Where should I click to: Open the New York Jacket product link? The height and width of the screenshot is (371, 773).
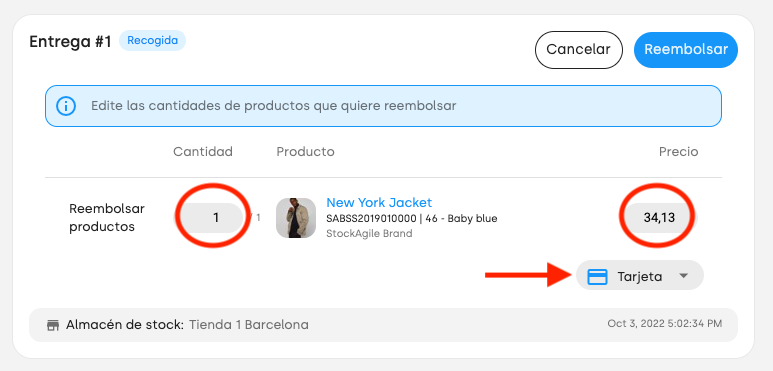point(379,202)
